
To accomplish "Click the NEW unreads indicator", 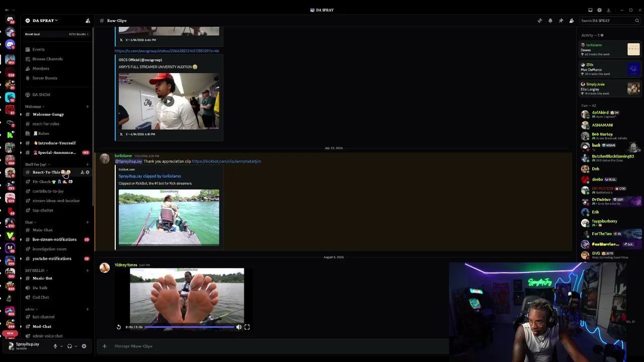I will [x=10, y=333].
